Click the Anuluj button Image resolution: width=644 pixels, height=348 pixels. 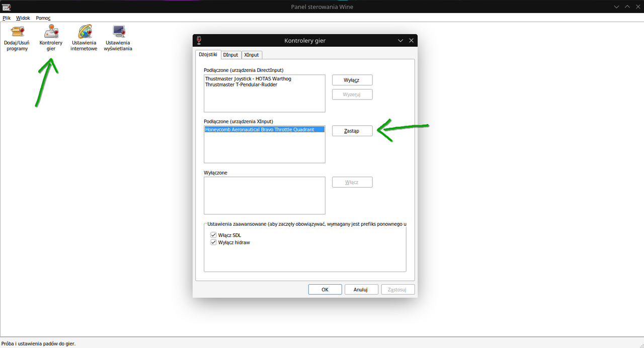361,290
